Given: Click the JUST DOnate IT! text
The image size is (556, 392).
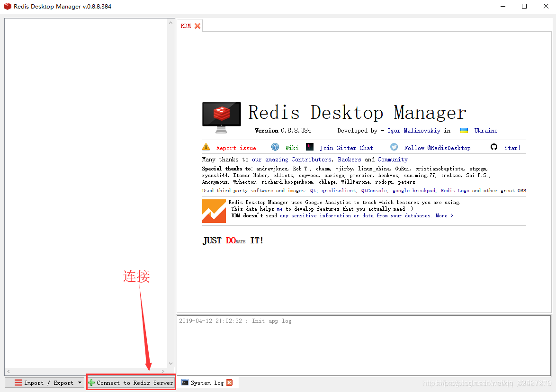Looking at the screenshot, I should pos(233,241).
